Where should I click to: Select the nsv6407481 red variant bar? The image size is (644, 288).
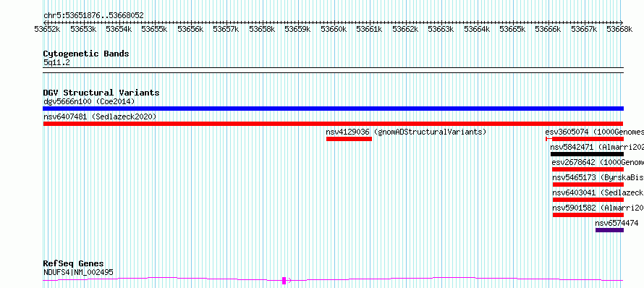coord(333,124)
